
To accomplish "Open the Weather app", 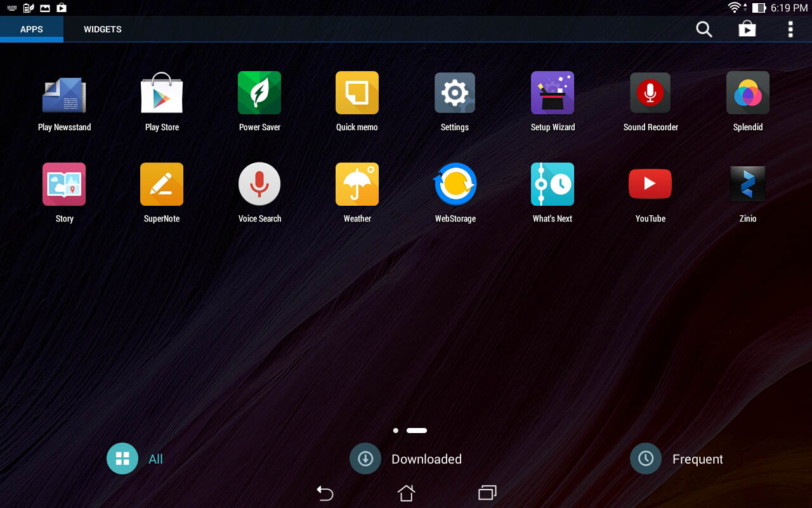I will point(357,193).
